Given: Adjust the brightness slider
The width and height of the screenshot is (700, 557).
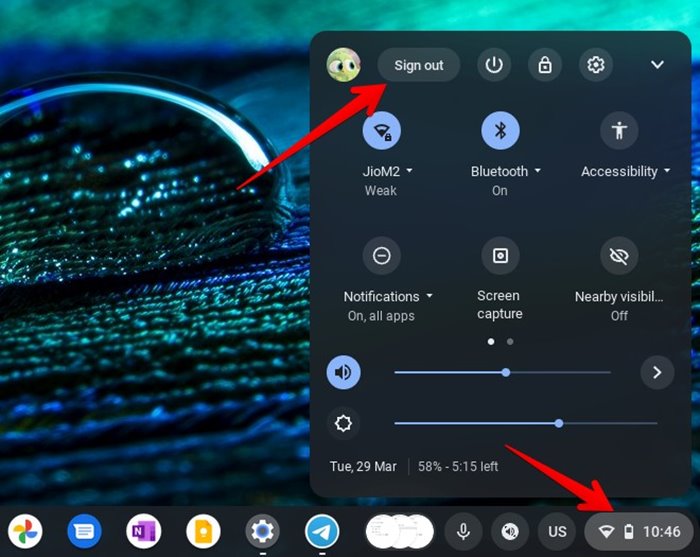Looking at the screenshot, I should pyautogui.click(x=526, y=423).
